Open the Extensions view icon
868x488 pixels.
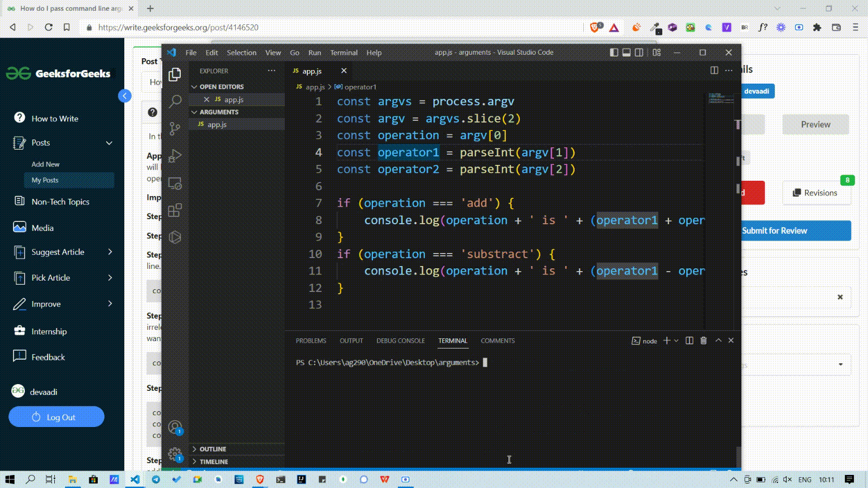[175, 210]
